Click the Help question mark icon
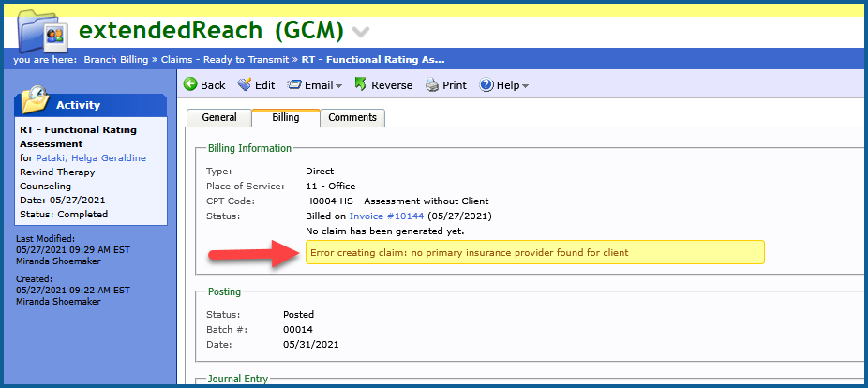 coord(486,84)
